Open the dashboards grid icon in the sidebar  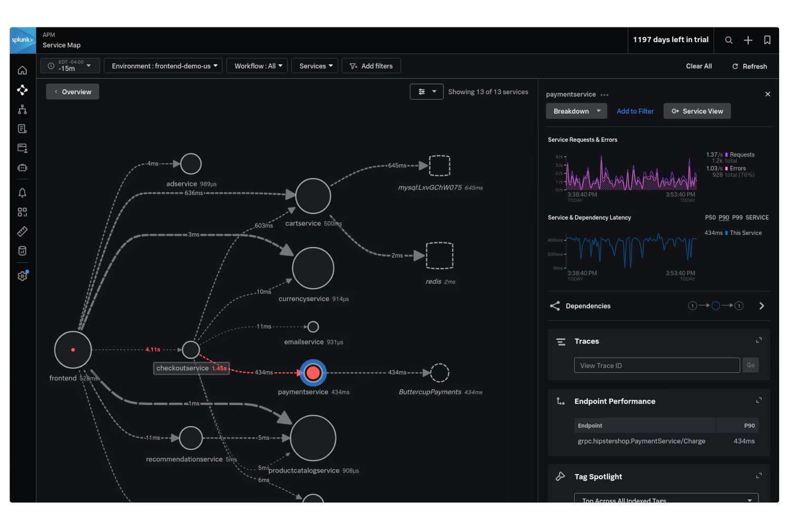pos(22,212)
